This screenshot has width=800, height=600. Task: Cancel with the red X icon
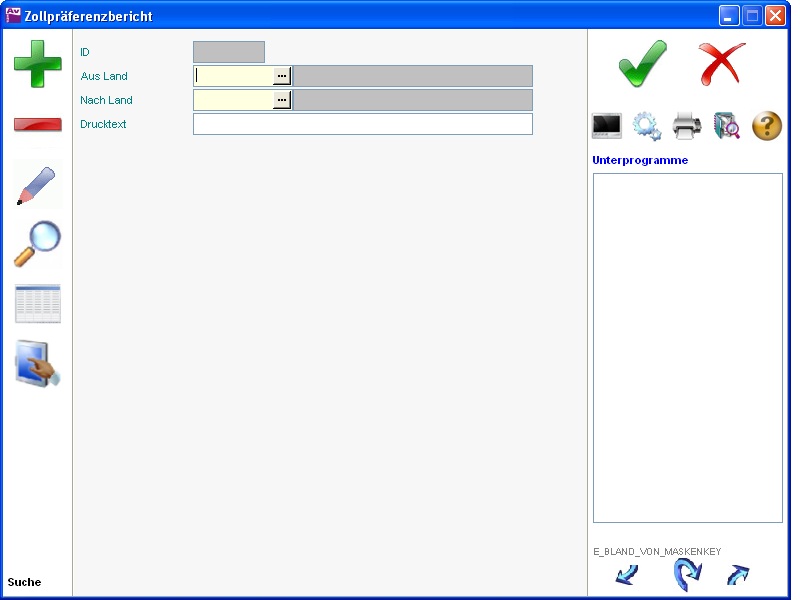722,63
